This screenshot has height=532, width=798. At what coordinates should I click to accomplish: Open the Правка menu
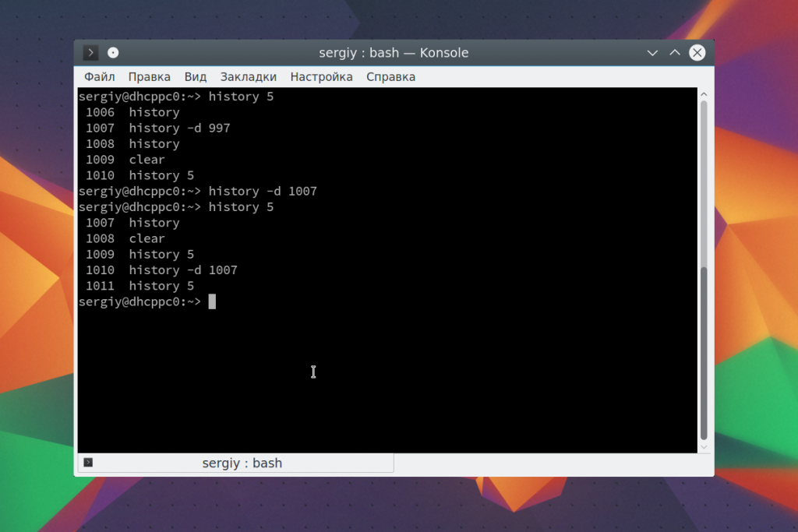(x=150, y=76)
